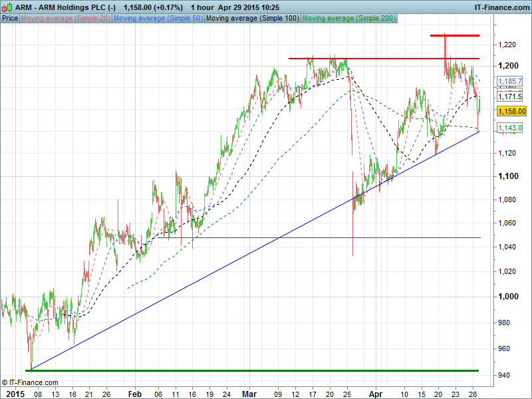Click the Mar label on the time axis

pyautogui.click(x=249, y=393)
